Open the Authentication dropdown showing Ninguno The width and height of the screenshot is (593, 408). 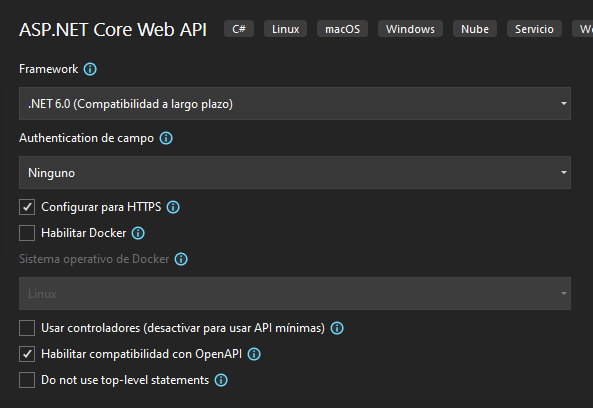[x=295, y=172]
